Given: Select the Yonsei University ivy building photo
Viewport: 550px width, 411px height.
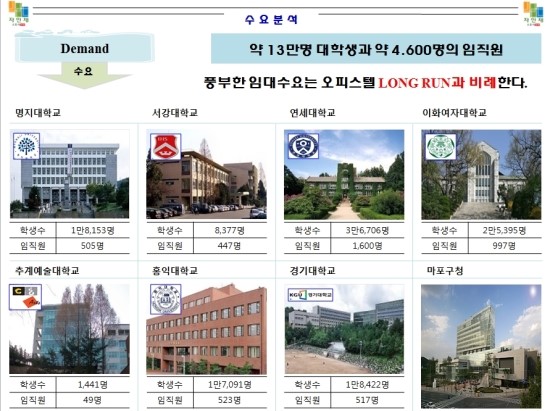Looking at the screenshot, I should 344,174.
